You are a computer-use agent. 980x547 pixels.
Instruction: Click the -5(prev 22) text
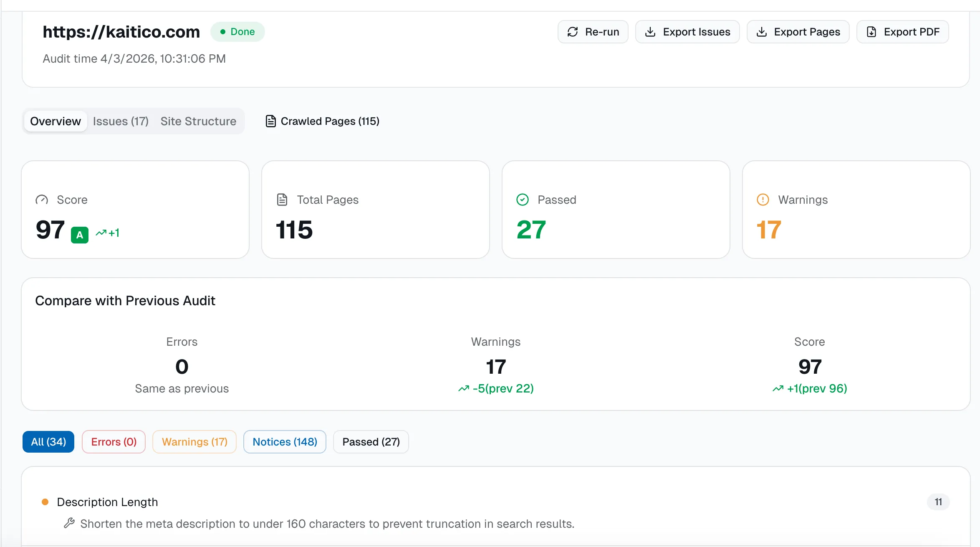[503, 389]
